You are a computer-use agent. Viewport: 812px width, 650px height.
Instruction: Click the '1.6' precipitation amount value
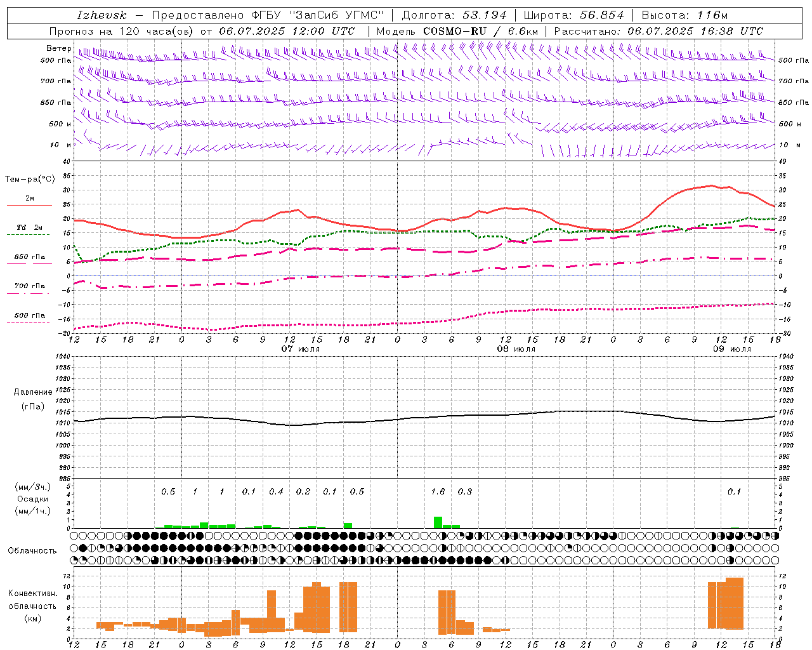click(438, 491)
